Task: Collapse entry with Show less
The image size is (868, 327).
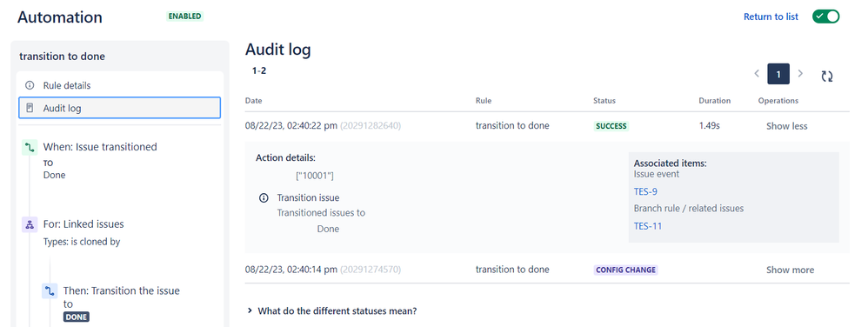Action: point(786,126)
